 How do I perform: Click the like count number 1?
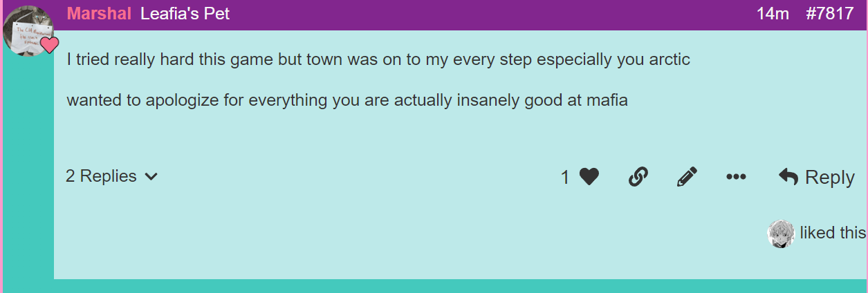pyautogui.click(x=565, y=178)
